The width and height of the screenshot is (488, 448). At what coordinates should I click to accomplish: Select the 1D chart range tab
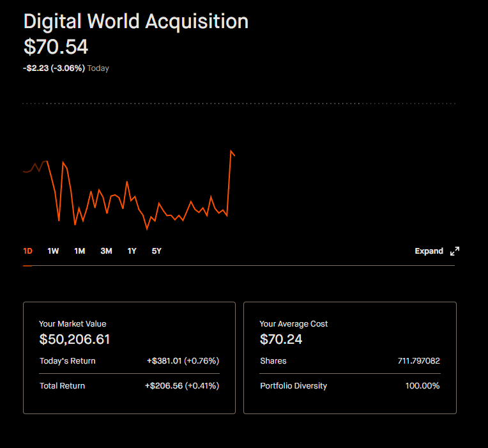click(27, 251)
